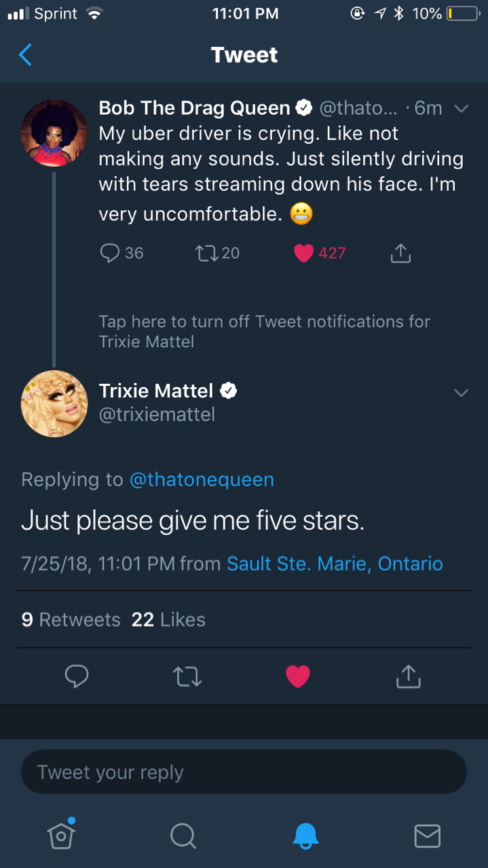Open the @thatonequeen mention link
This screenshot has width=488, height=868.
point(202,479)
